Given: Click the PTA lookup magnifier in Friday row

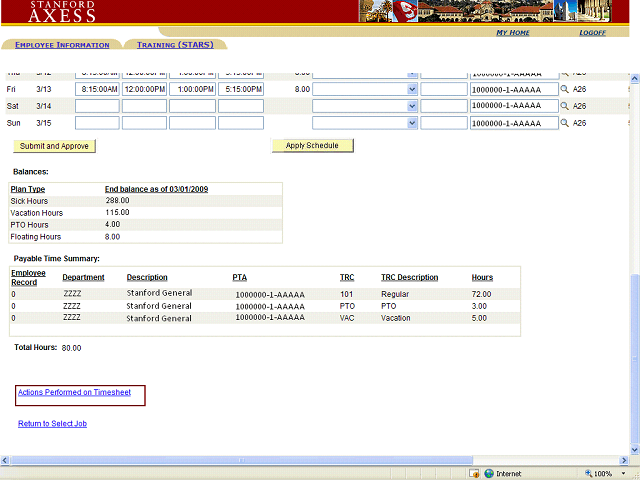Looking at the screenshot, I should tap(564, 89).
